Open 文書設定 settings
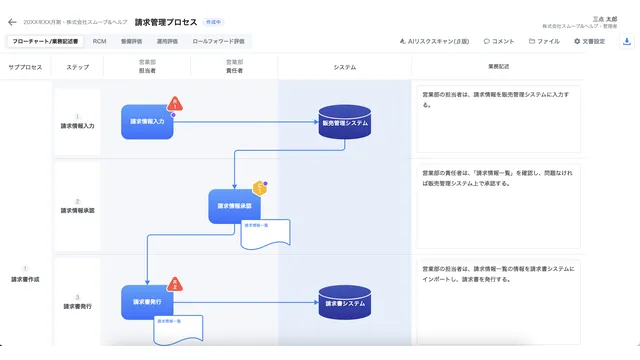Viewport: 640px width, 360px height. tap(589, 41)
